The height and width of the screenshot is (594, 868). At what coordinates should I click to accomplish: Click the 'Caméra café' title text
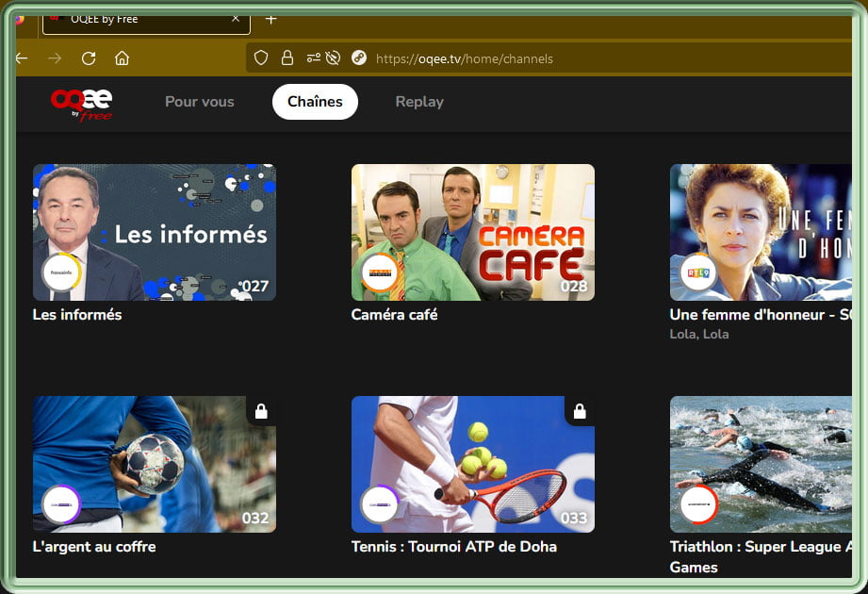394,314
